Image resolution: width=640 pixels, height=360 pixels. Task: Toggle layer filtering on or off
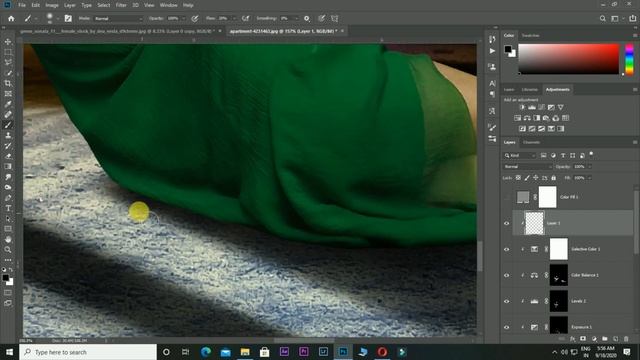tap(591, 154)
